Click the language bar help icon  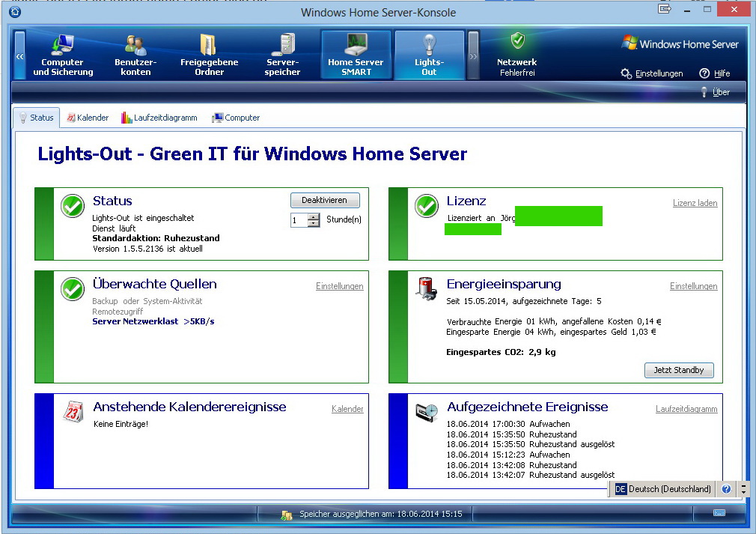(726, 489)
